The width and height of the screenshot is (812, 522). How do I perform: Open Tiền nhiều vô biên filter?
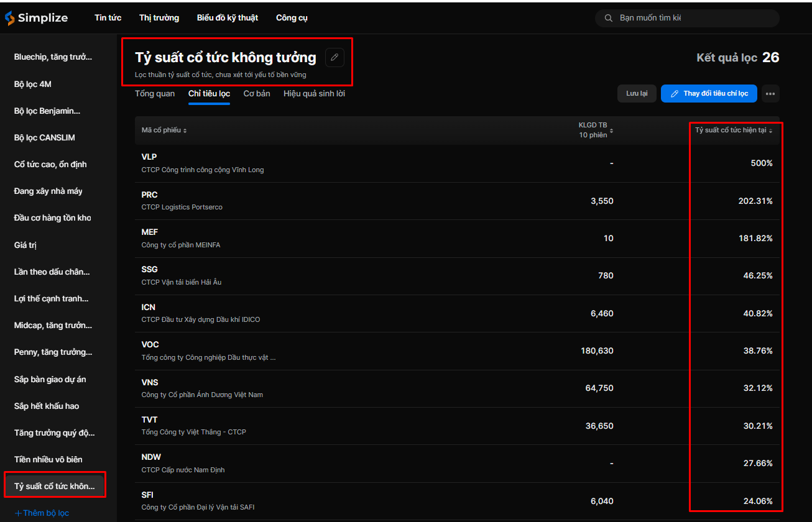48,459
